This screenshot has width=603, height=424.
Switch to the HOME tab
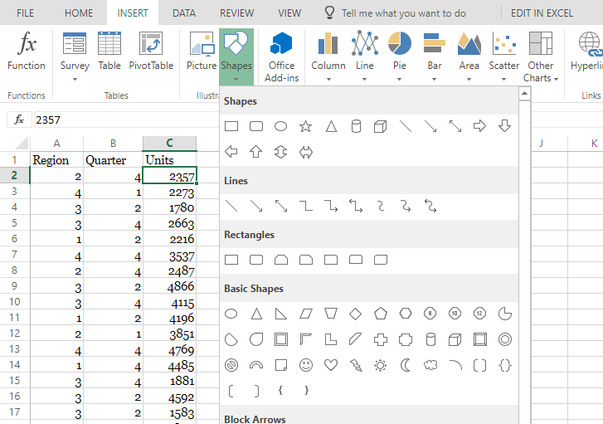point(78,13)
